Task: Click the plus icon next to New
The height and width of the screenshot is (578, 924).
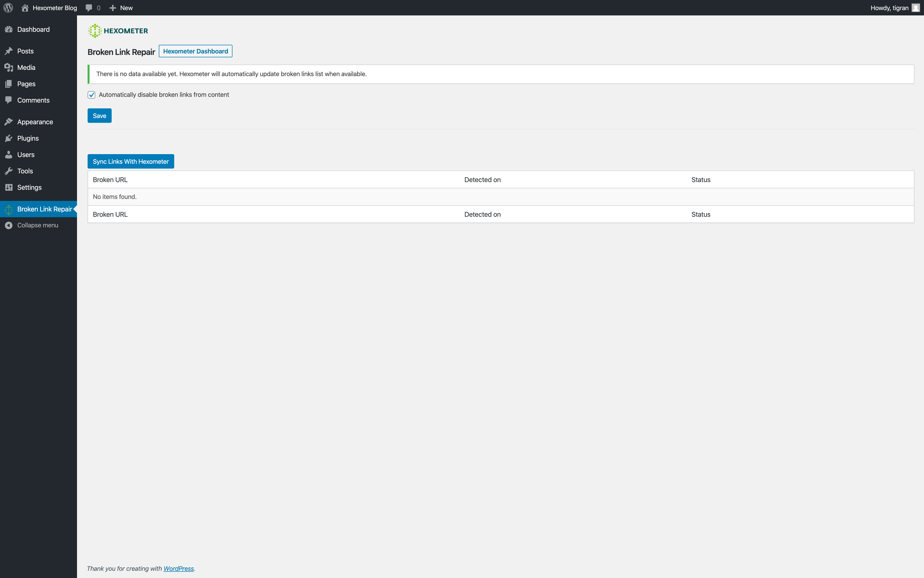Action: 113,8
